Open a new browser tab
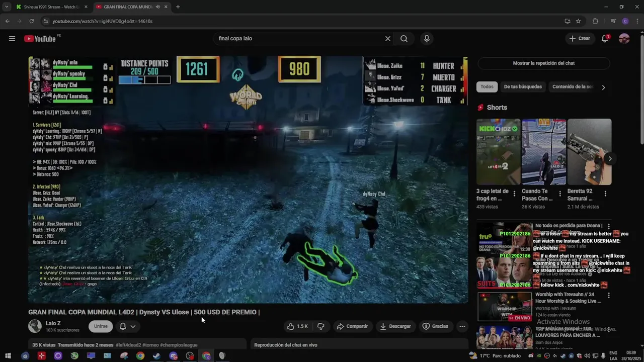This screenshot has height=362, width=644. pos(178,7)
